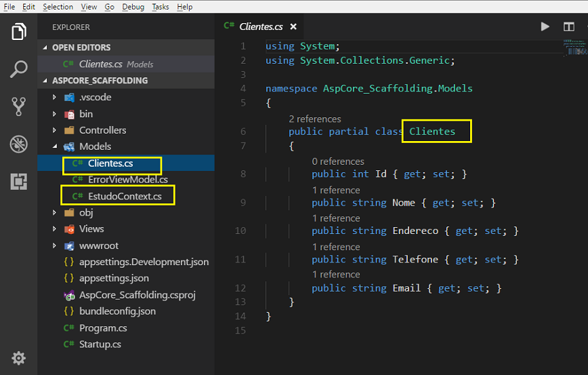Click the Clientes class name in code
588x375 pixels.
(432, 132)
